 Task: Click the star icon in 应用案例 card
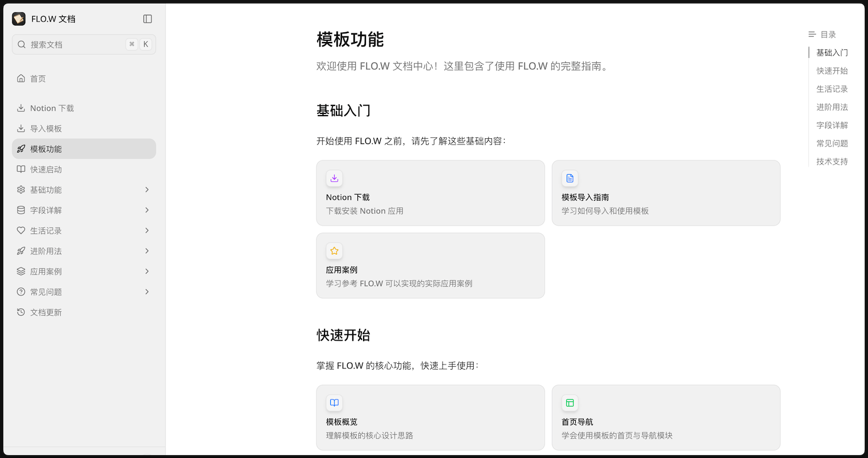tap(334, 251)
